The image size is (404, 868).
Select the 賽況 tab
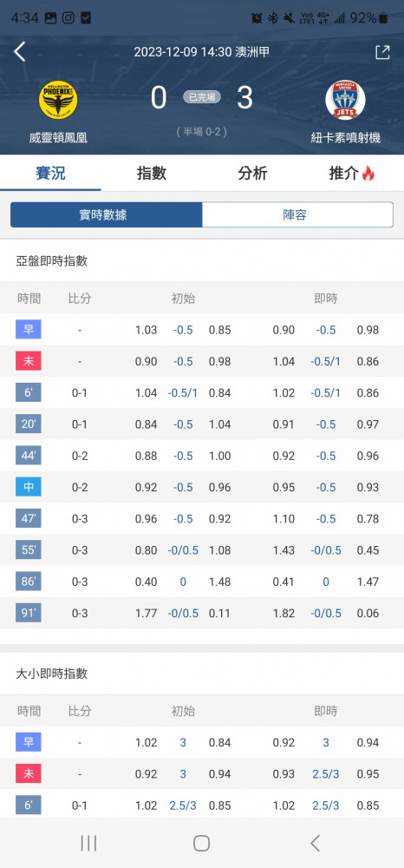pyautogui.click(x=50, y=174)
